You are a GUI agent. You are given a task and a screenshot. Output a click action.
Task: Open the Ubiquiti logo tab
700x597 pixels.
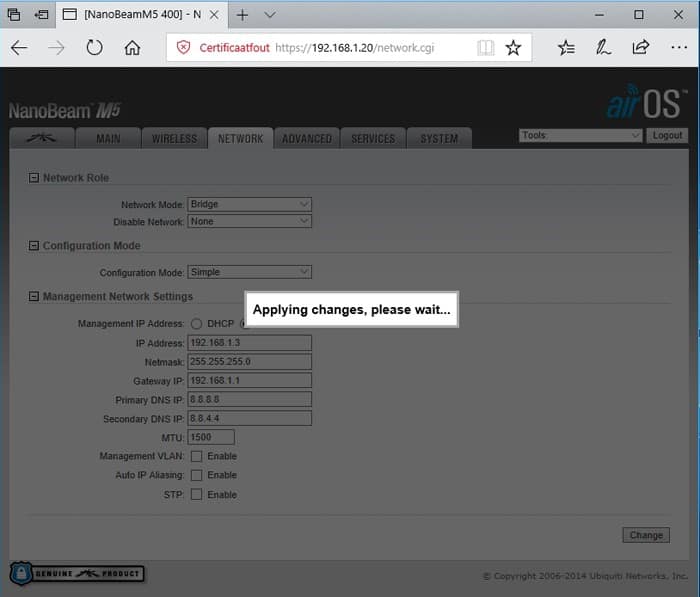(x=42, y=138)
